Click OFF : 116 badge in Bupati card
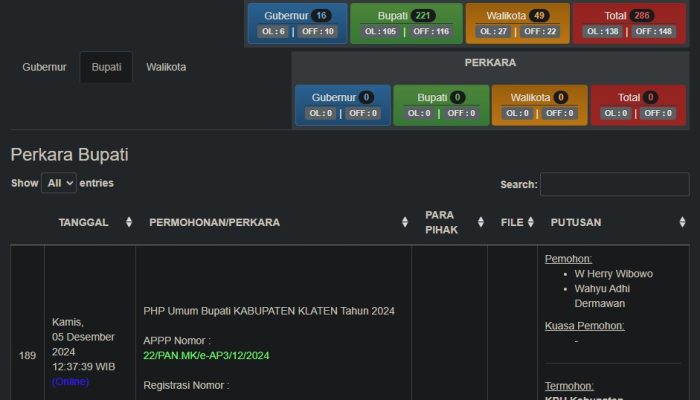This screenshot has width=700, height=400. pos(431,31)
